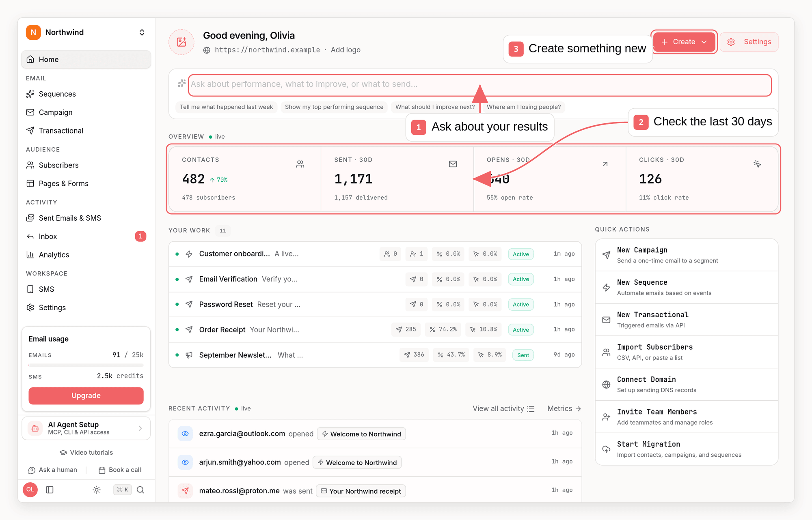
Task: Open the Subscribers page
Action: click(x=86, y=165)
